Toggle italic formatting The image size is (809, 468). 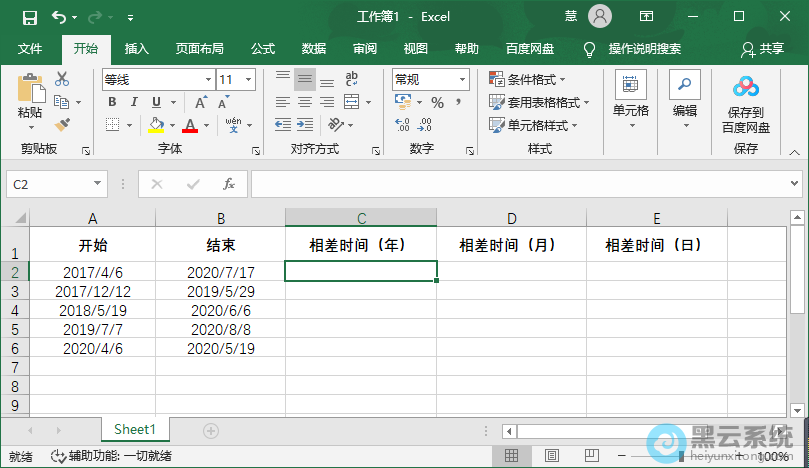click(134, 102)
